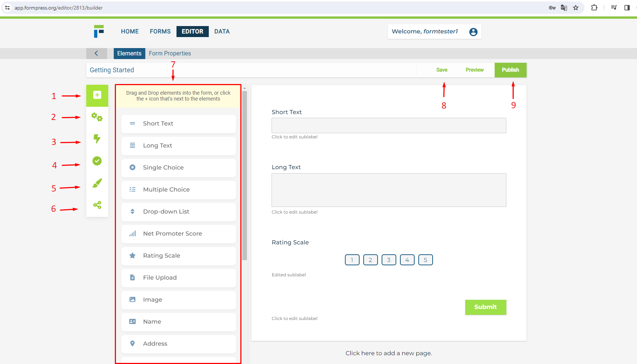This screenshot has width=637, height=364.
Task: Click the Short Text element icon
Action: point(132,123)
